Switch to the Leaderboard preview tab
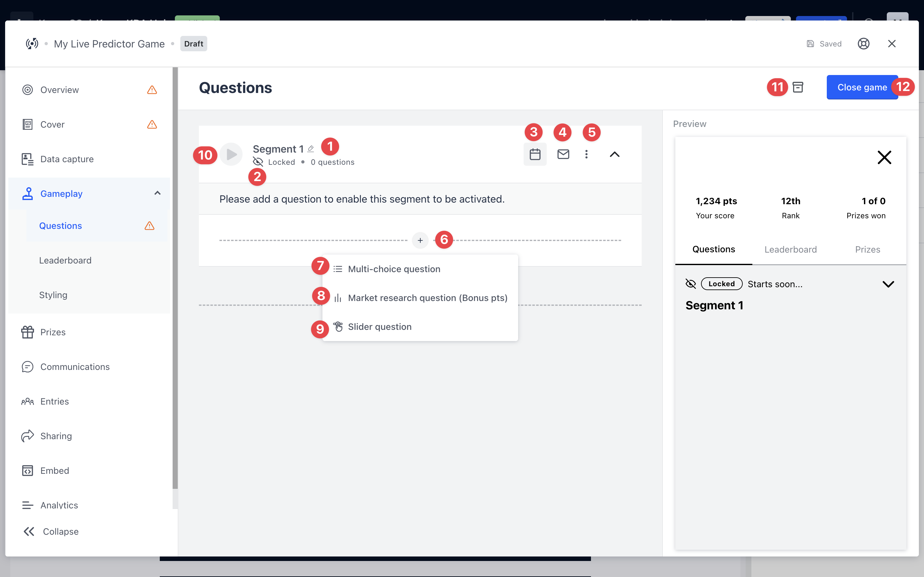This screenshot has height=577, width=924. (790, 250)
